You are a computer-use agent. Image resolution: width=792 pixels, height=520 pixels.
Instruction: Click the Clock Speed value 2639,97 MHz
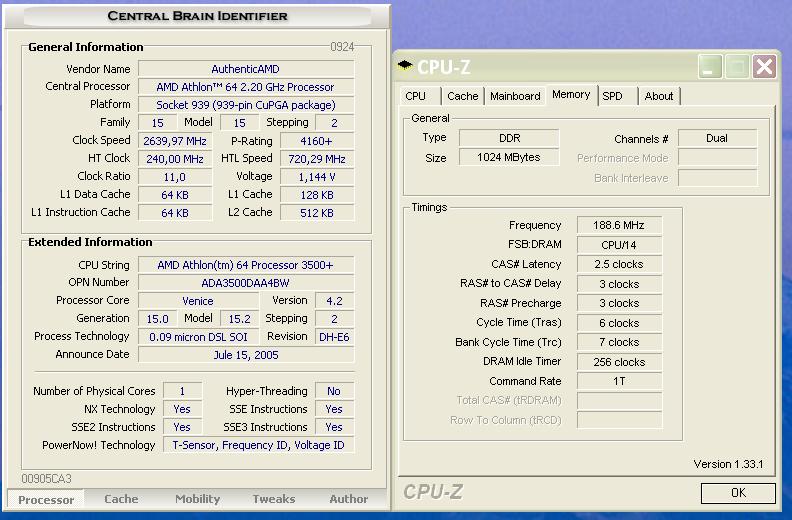(x=175, y=141)
